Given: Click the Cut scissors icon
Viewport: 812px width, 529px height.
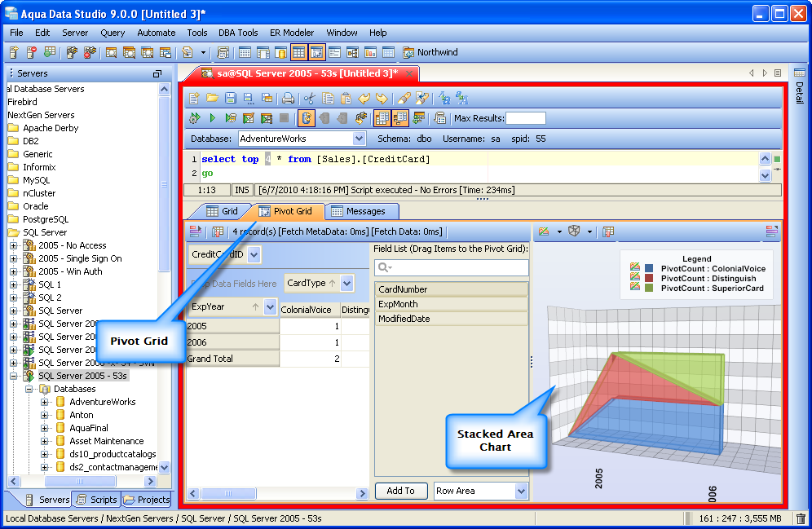Looking at the screenshot, I should 309,98.
